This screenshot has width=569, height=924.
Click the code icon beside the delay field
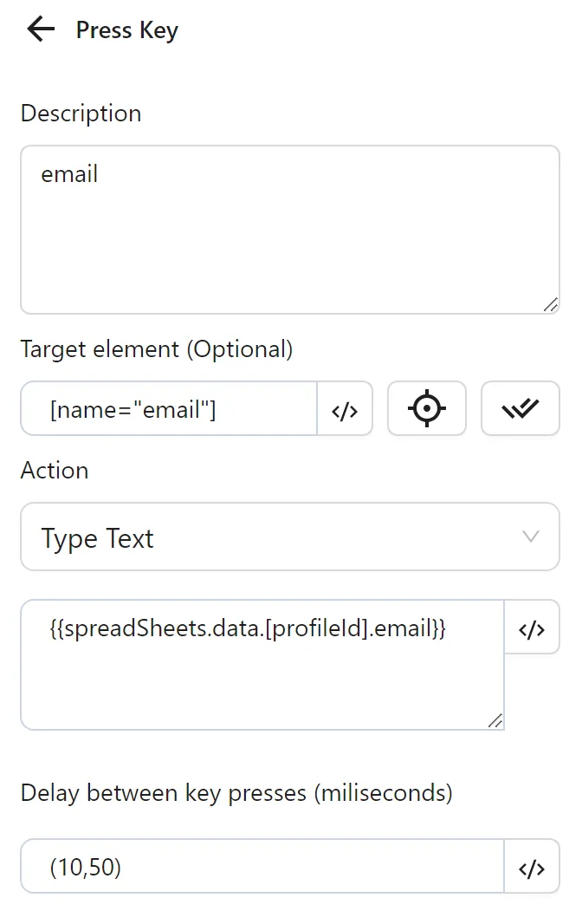pyautogui.click(x=532, y=867)
